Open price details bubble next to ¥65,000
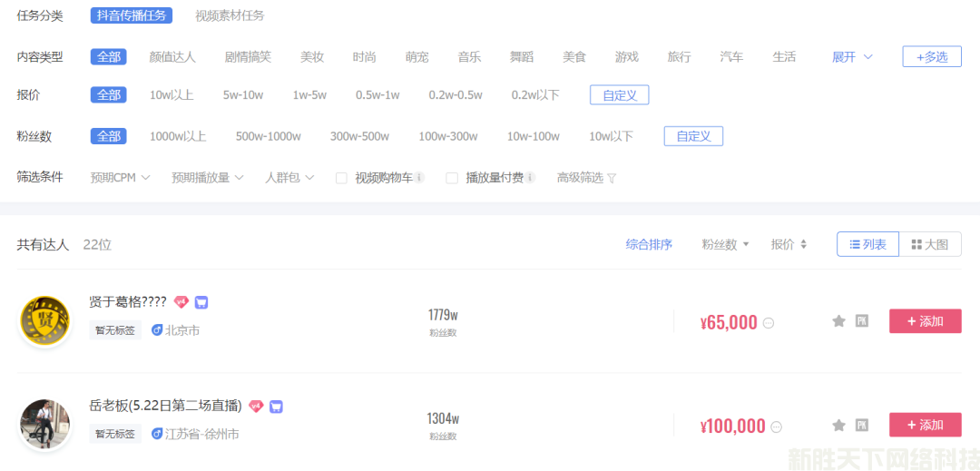Image resolution: width=980 pixels, height=471 pixels. [x=769, y=323]
